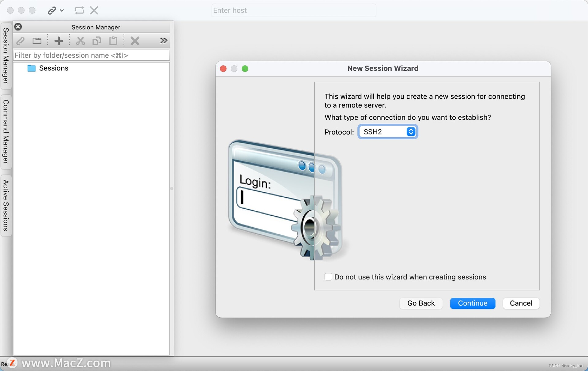Screen dimensions: 588x371
Task: Create a new session with the plus icon
Action: (58, 41)
